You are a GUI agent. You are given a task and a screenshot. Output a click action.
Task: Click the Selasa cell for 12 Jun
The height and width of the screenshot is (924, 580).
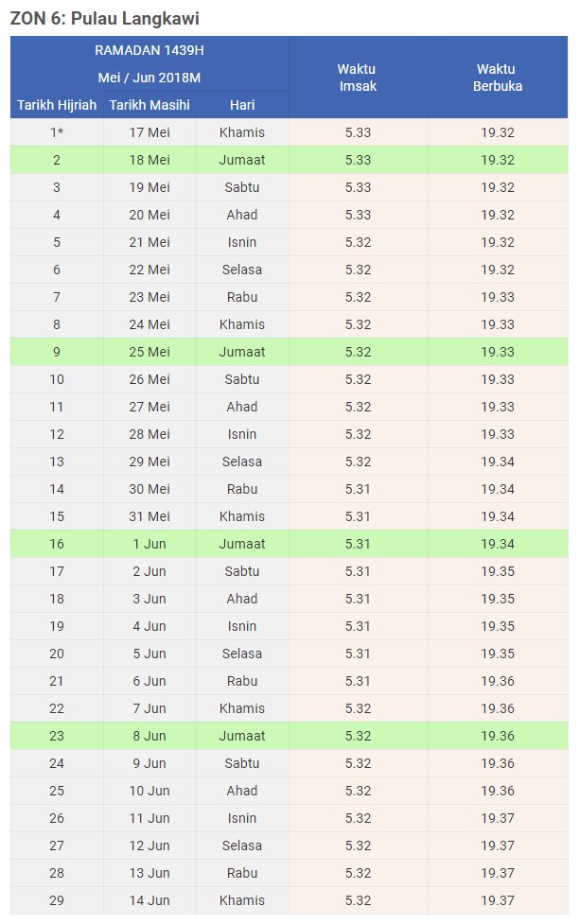pyautogui.click(x=242, y=846)
